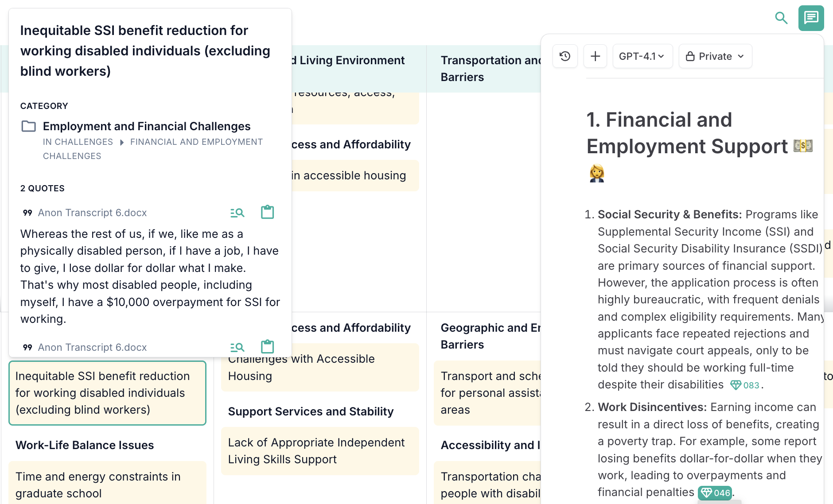Open the search magnifier icon

click(781, 18)
